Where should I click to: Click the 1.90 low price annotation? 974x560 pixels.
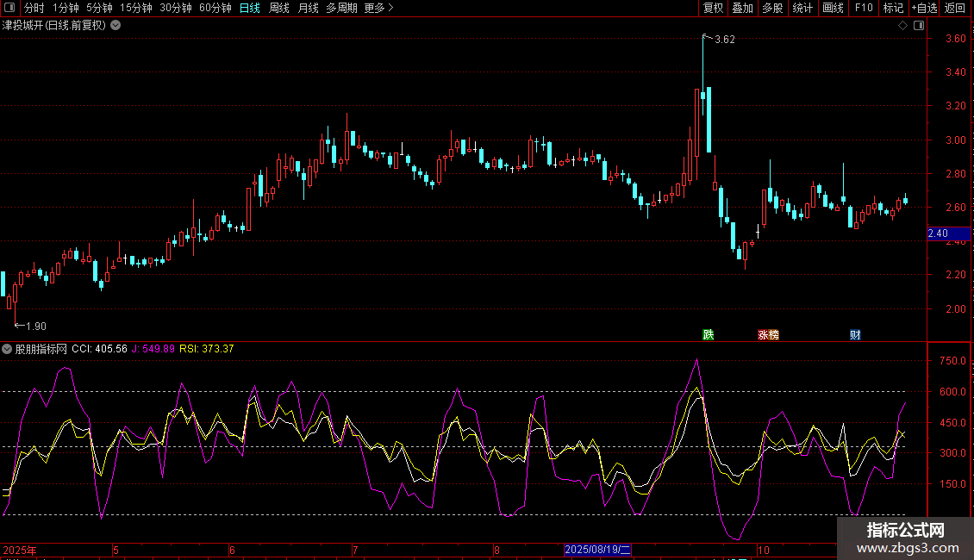point(36,326)
